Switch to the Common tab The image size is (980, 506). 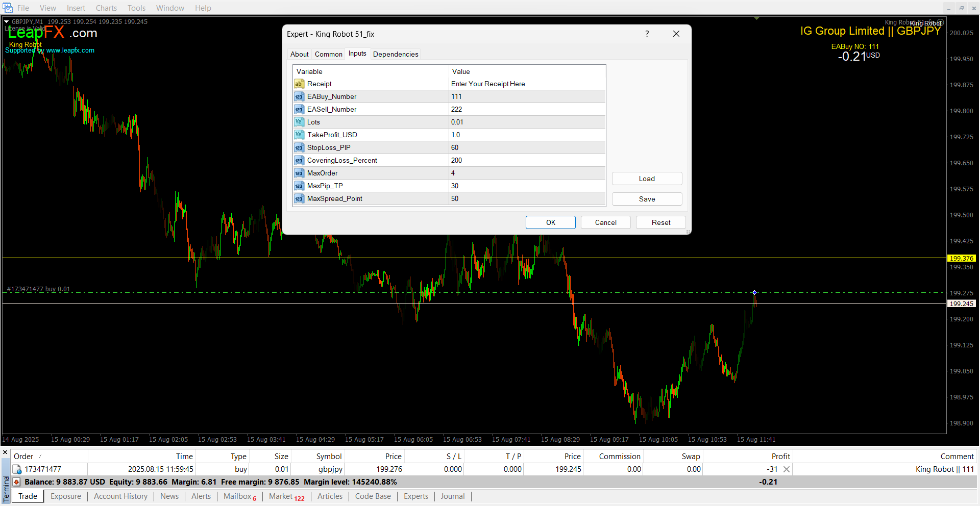[x=328, y=54]
